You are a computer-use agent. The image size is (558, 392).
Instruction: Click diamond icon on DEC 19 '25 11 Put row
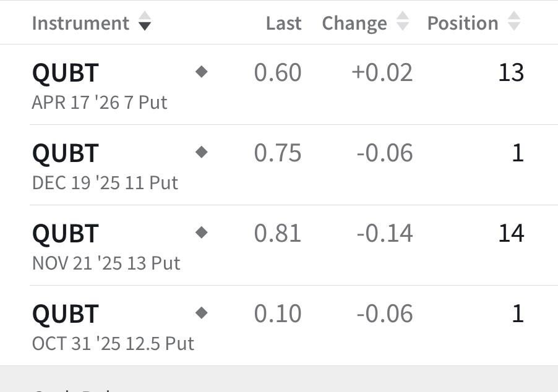click(x=201, y=152)
